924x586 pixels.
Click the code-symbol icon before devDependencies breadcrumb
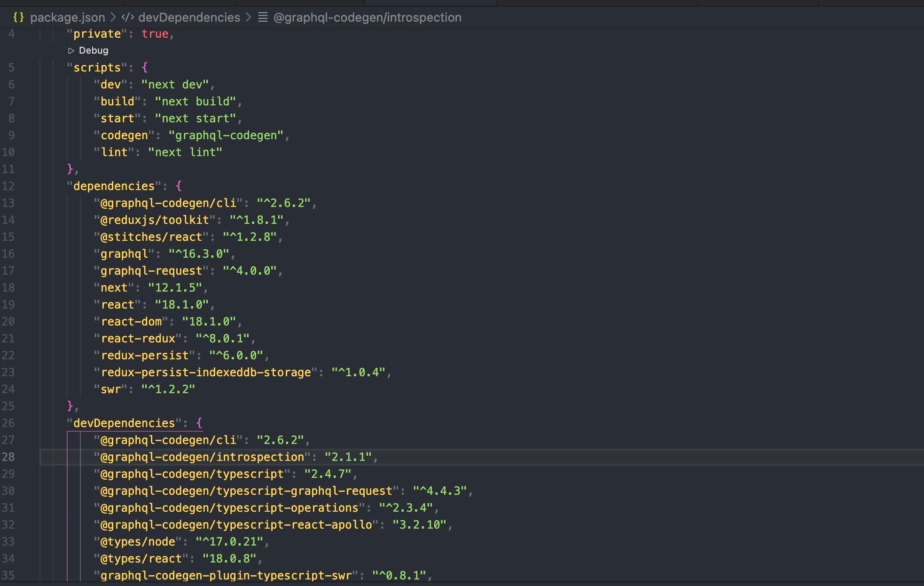127,17
